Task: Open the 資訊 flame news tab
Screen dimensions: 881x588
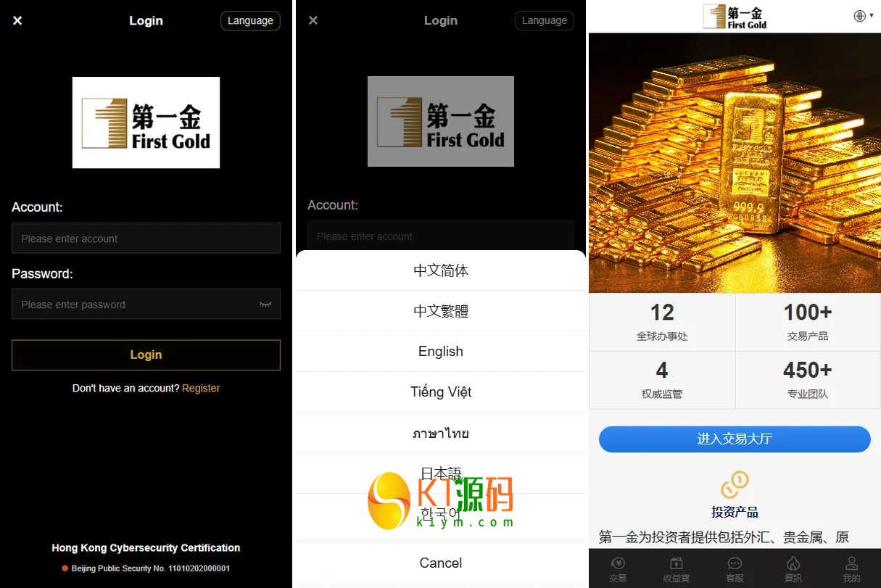Action: (793, 569)
